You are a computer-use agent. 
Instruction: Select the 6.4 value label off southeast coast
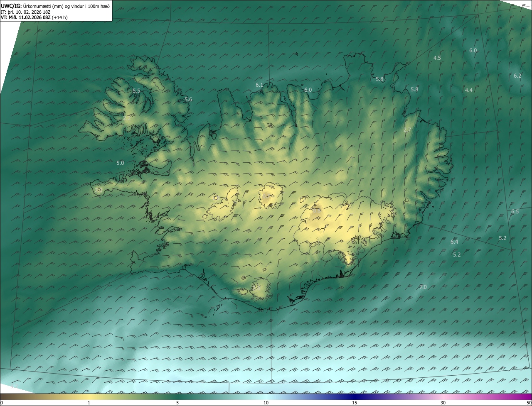coord(454,242)
